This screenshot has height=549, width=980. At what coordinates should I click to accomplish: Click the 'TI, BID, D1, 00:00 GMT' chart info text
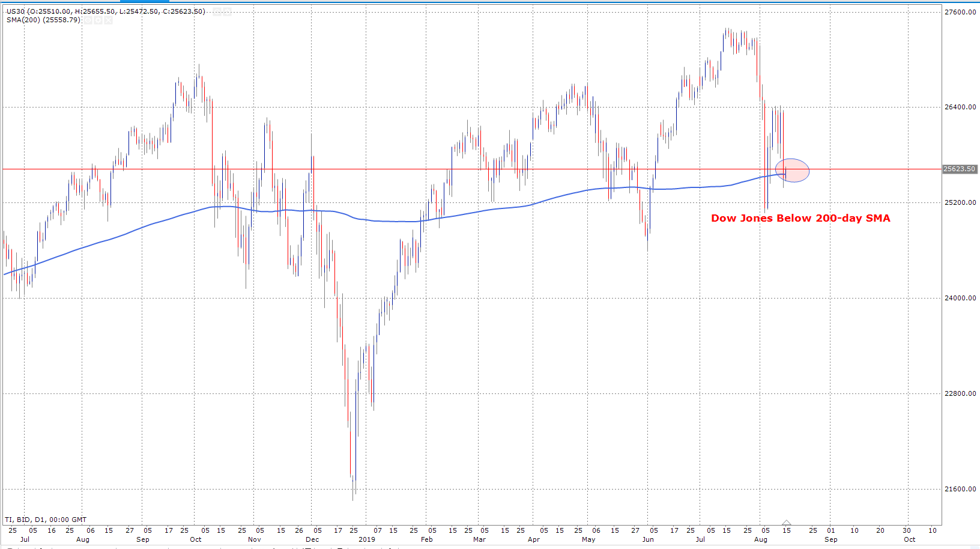46,520
